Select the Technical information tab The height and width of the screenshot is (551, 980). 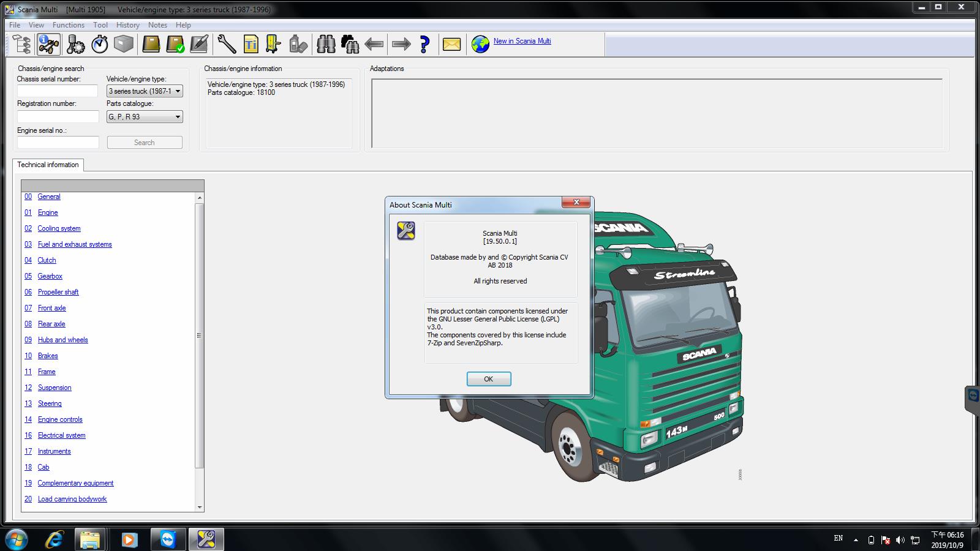coord(48,165)
